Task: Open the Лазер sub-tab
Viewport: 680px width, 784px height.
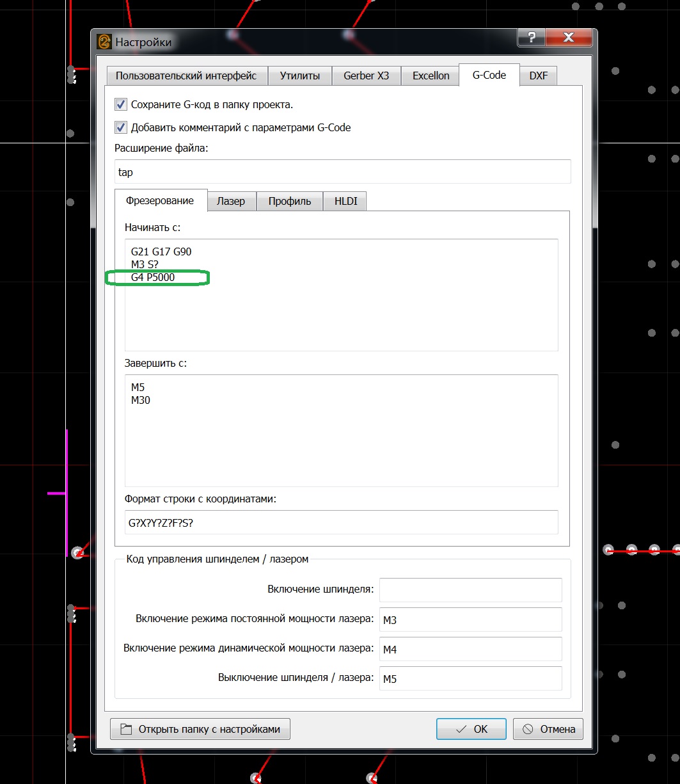Action: coord(231,201)
